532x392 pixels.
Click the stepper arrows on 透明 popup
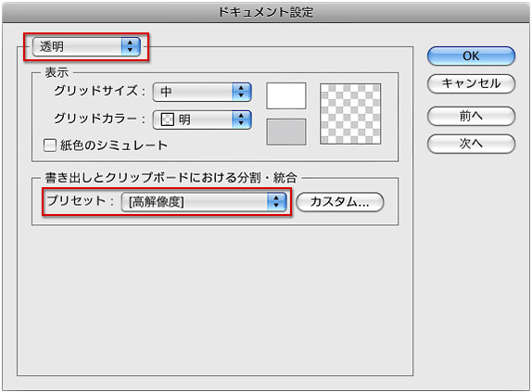coord(131,46)
